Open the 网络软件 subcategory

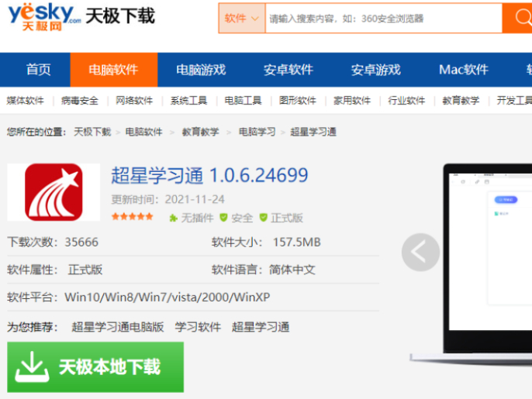click(134, 101)
